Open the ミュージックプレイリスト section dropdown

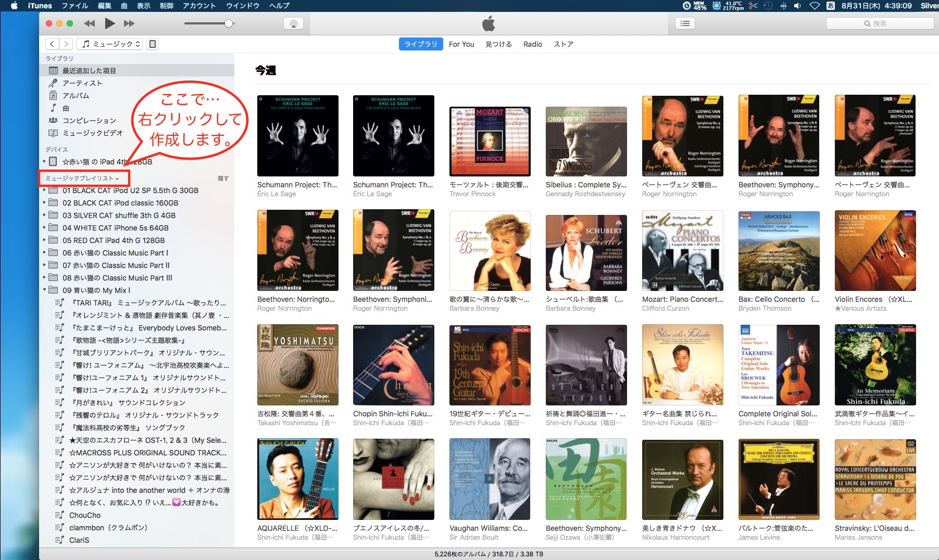tap(82, 179)
